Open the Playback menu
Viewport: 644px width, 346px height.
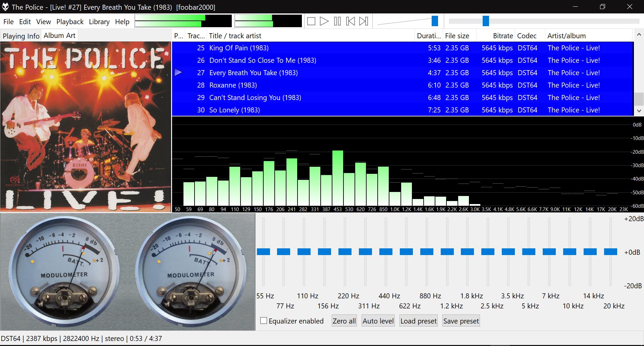(70, 22)
